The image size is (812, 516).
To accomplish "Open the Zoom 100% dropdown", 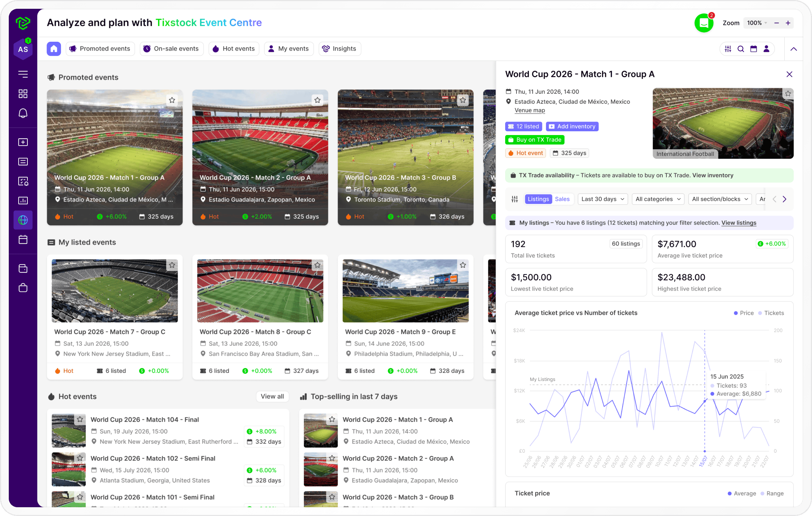I will tap(757, 23).
